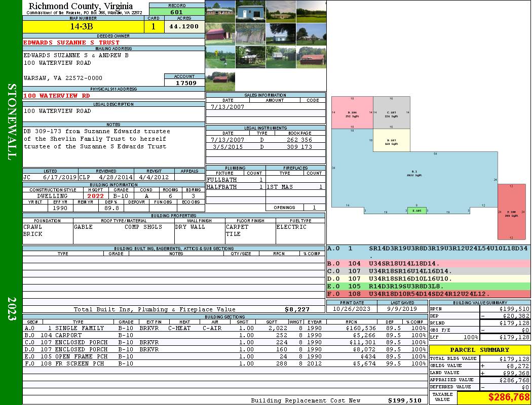The width and height of the screenshot is (532, 405).
Task: Select the green record number 601 field
Action: pyautogui.click(x=177, y=12)
